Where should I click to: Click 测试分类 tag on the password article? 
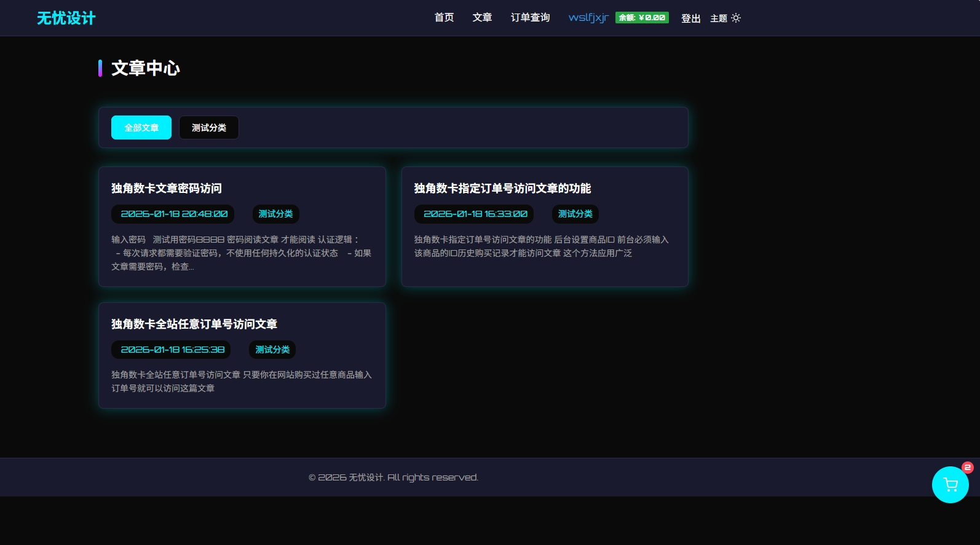click(x=275, y=214)
